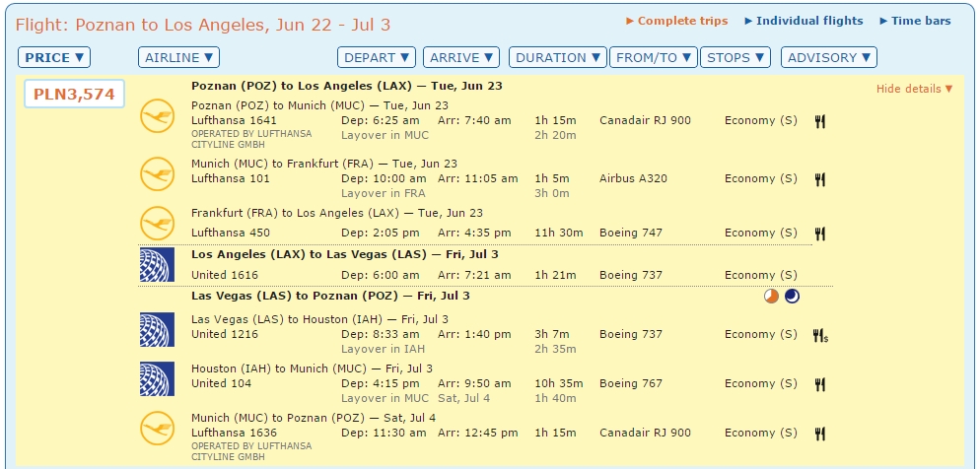980x469 pixels.
Task: Click United logo for flight 1216
Action: (157, 329)
